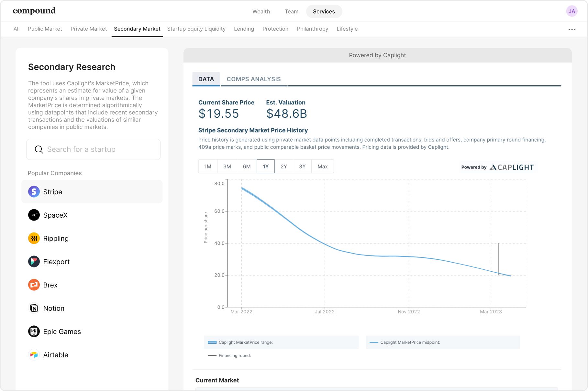
Task: Select the Max time range
Action: point(323,167)
